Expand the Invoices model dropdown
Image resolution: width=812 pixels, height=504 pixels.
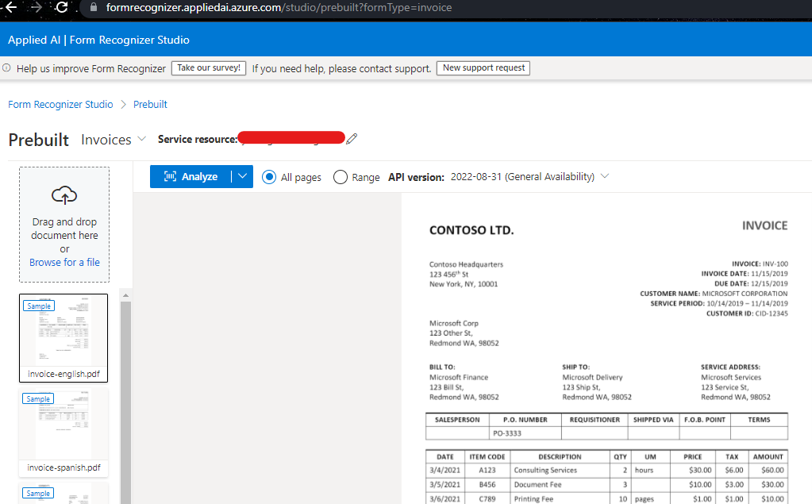pyautogui.click(x=114, y=140)
